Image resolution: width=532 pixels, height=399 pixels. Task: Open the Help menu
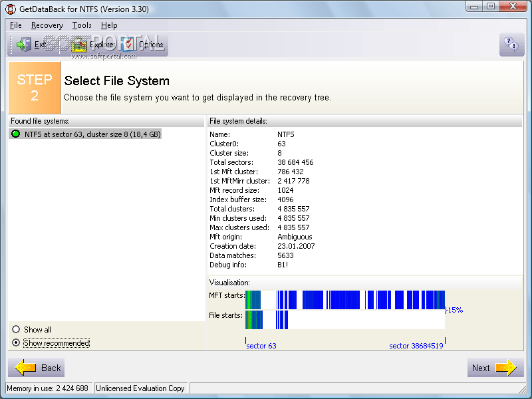click(x=109, y=25)
